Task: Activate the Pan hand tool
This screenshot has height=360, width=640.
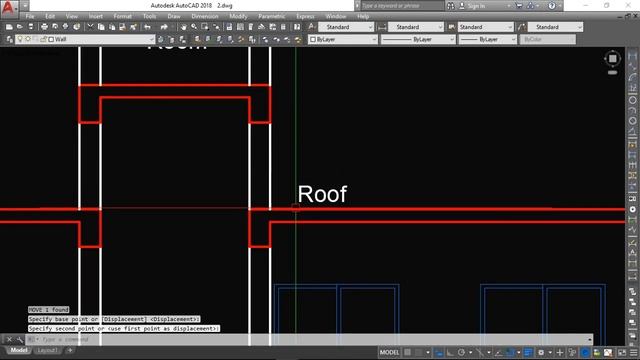Action: click(183, 27)
